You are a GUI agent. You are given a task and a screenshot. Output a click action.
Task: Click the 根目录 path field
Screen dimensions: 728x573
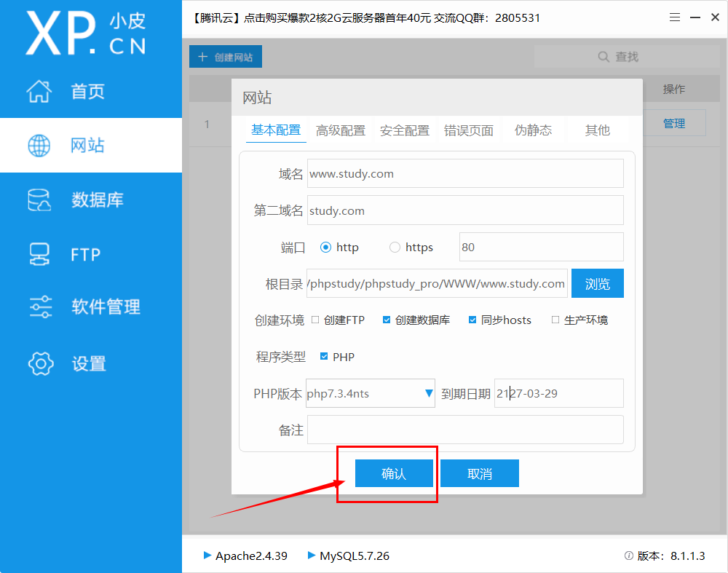point(437,283)
